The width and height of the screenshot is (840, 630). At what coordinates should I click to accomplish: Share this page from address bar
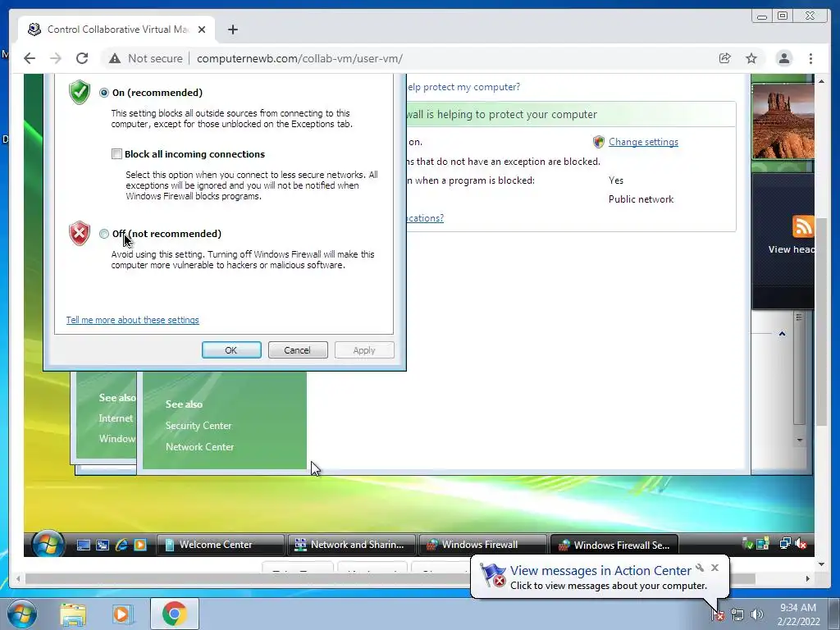725,58
